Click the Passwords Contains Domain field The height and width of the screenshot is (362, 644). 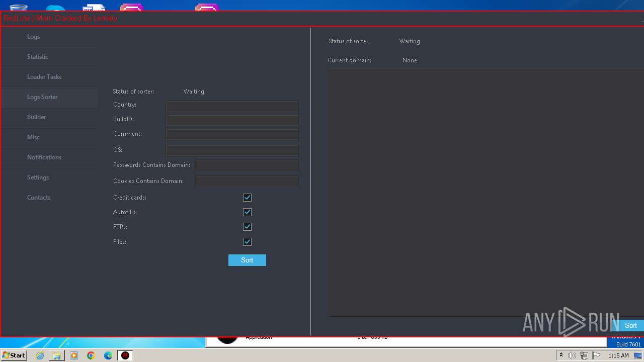click(247, 165)
